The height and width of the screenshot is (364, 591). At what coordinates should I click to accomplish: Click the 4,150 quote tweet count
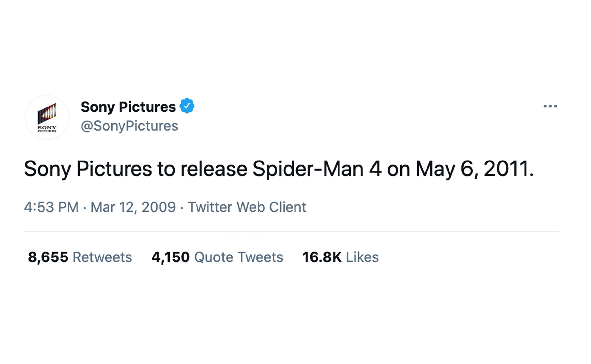tap(170, 257)
